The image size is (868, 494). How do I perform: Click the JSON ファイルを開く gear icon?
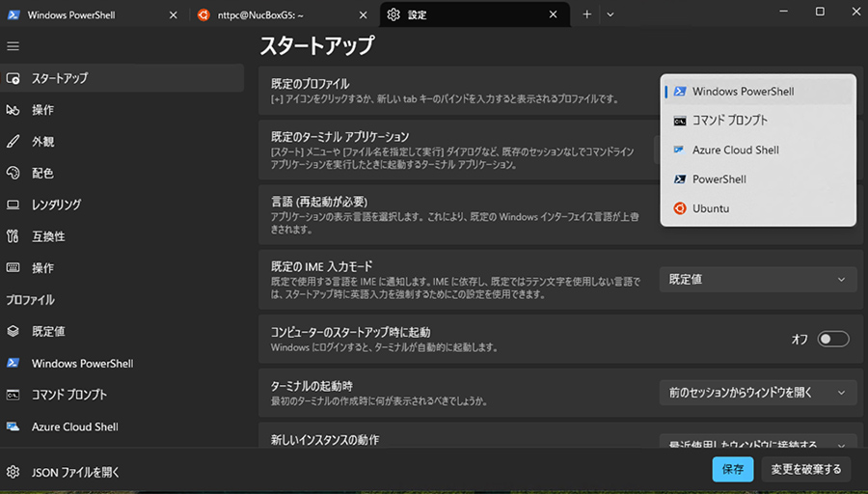tap(14, 473)
